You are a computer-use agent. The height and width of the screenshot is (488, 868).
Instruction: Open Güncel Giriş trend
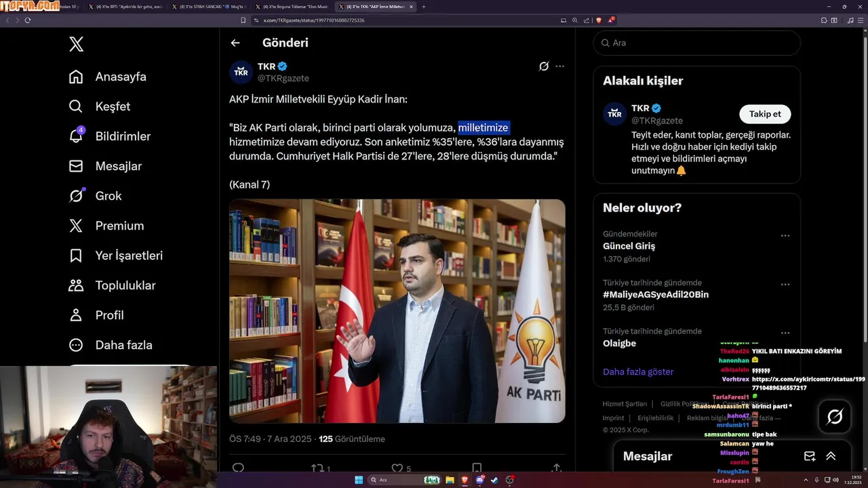pyautogui.click(x=629, y=246)
